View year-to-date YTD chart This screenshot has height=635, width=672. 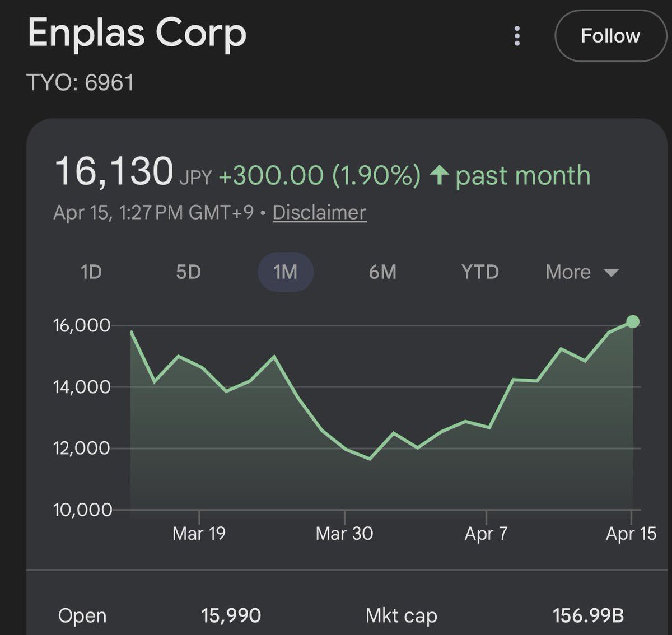click(480, 272)
